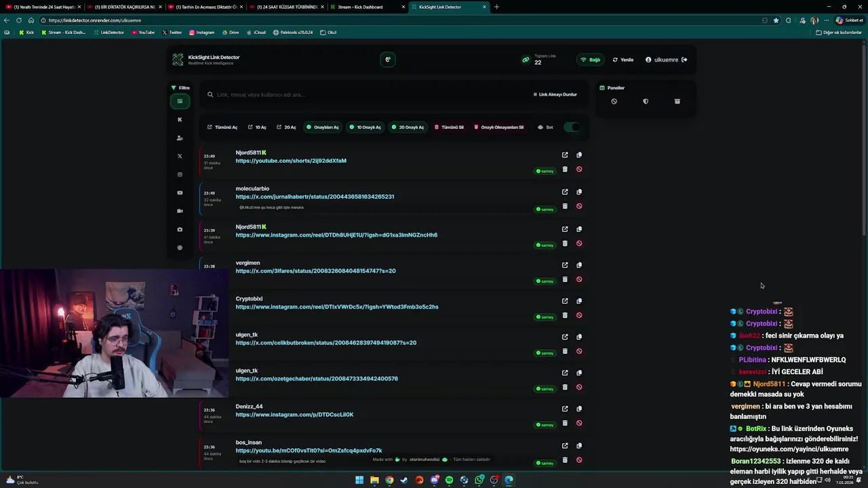Open the blocked list panel icon
This screenshot has width=868, height=488.
[x=614, y=102]
